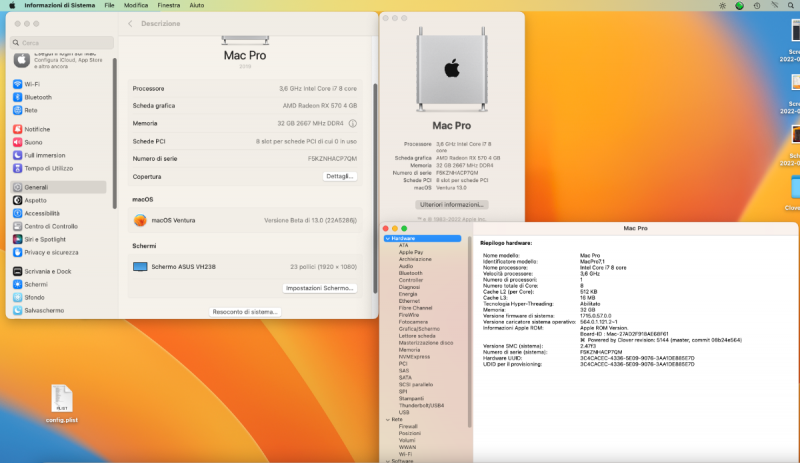Open the Sfondo icon in sidebar
Viewport: 800px width, 463px height.
17,297
